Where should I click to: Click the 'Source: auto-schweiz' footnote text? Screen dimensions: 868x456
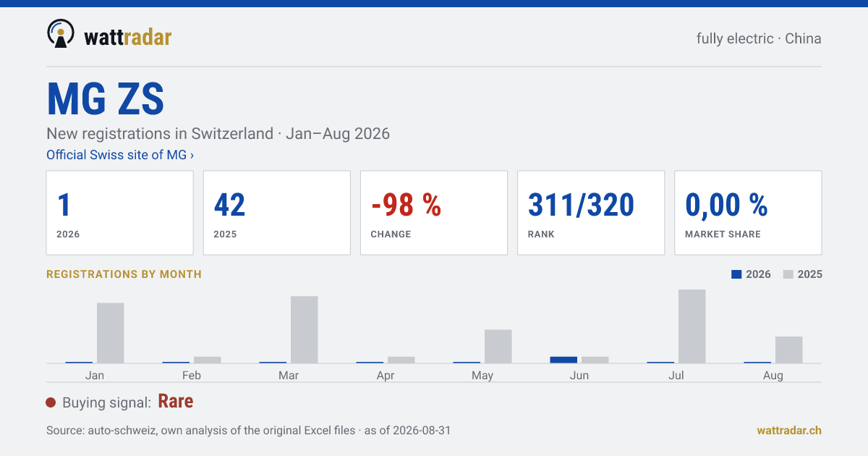tap(249, 430)
